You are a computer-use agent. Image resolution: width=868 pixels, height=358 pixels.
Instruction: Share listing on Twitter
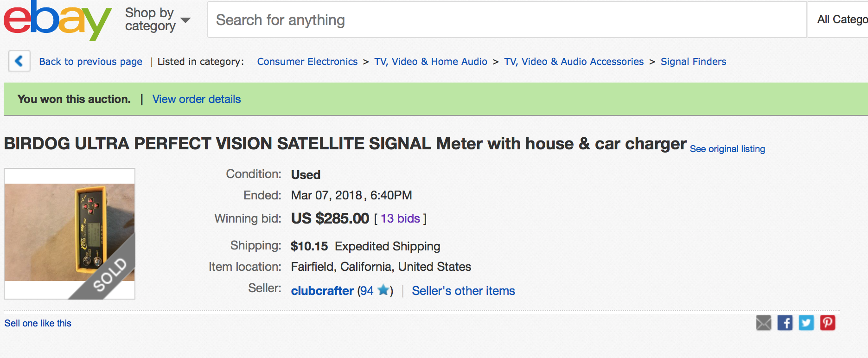click(806, 323)
